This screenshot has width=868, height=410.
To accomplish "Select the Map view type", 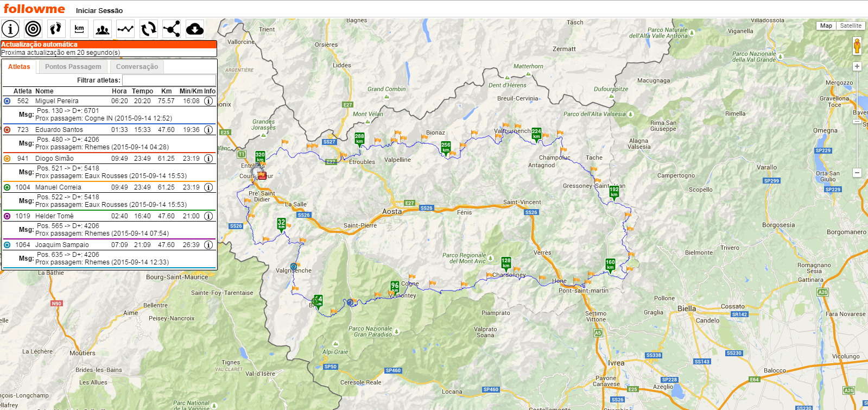I will (x=826, y=26).
